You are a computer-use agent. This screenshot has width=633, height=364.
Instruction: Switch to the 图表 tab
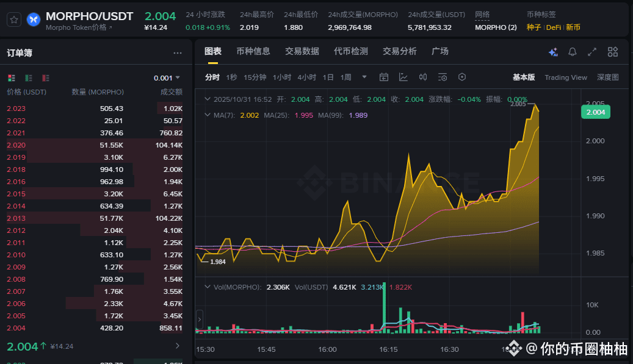pyautogui.click(x=213, y=51)
